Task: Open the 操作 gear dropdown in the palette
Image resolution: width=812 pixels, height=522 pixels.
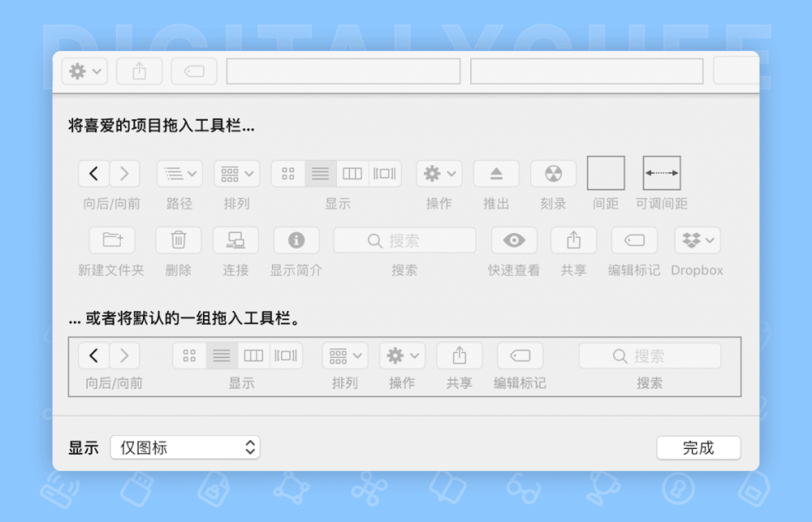Action: (x=439, y=174)
